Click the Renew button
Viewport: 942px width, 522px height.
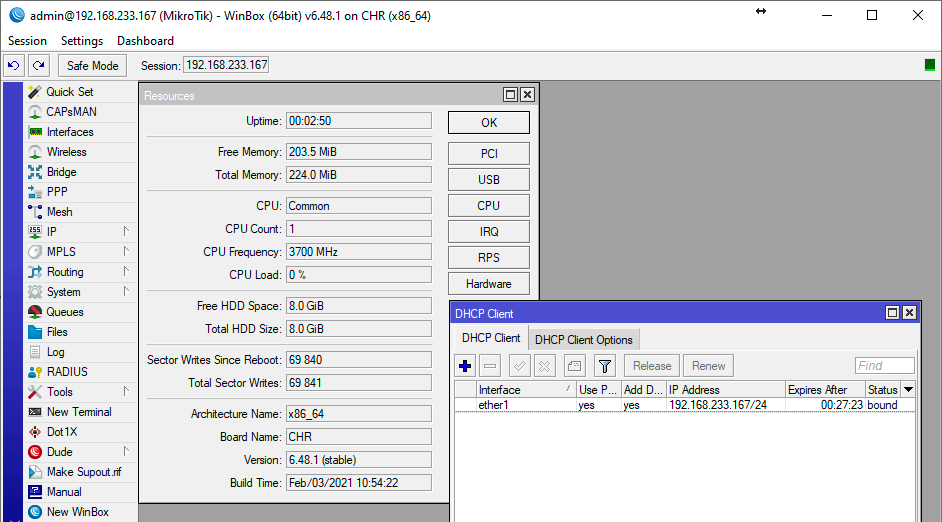pos(708,366)
